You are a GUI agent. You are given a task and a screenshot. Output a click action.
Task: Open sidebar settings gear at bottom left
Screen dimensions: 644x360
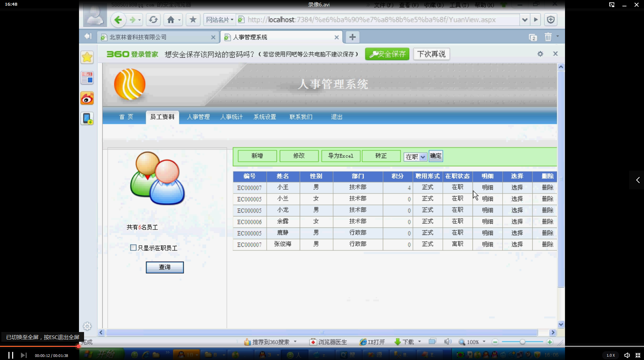click(x=87, y=326)
